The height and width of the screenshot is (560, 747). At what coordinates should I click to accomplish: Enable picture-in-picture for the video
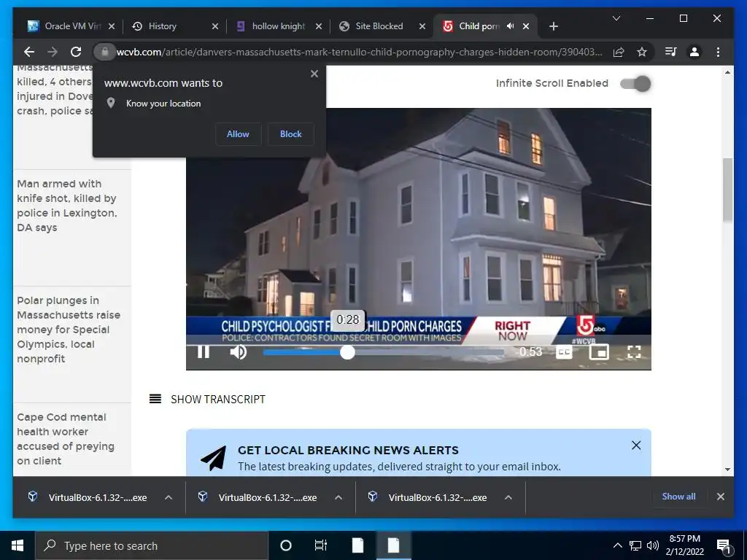[599, 352]
